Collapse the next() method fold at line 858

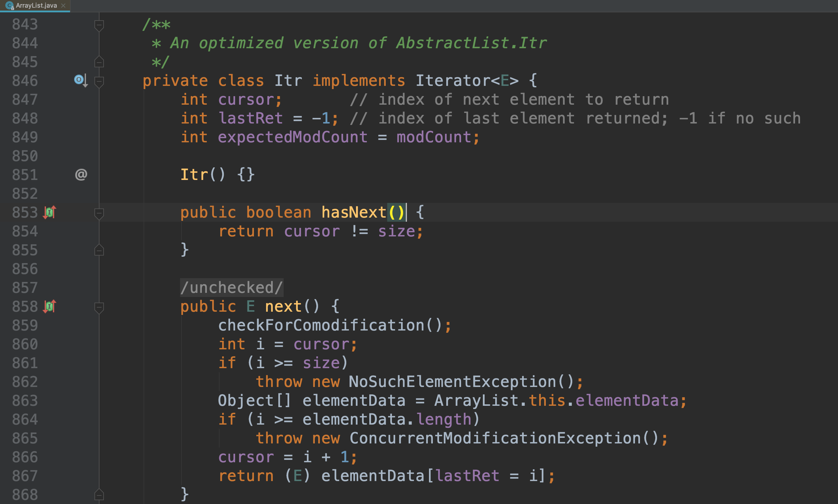(99, 307)
